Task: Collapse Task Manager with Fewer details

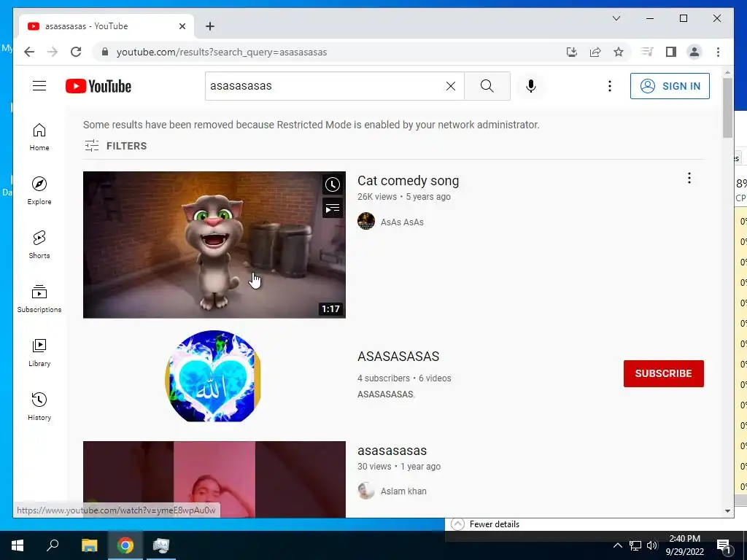Action: [x=485, y=524]
